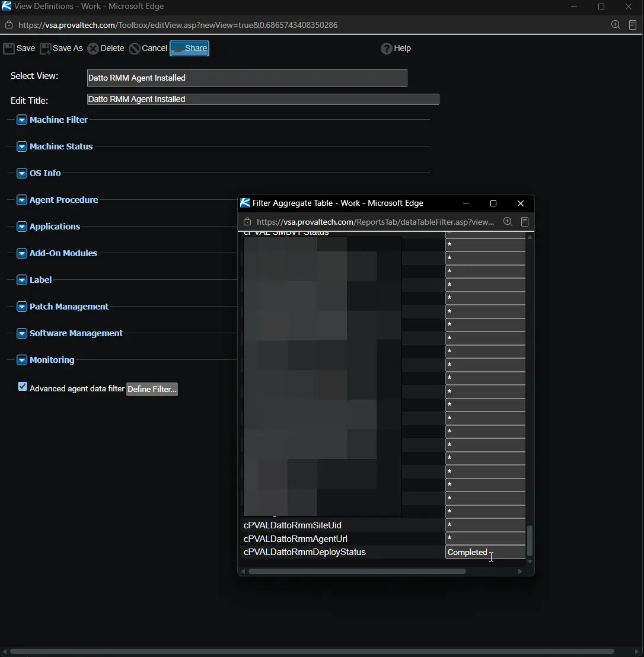Click the Define Filter... button
644x657 pixels.
(152, 389)
